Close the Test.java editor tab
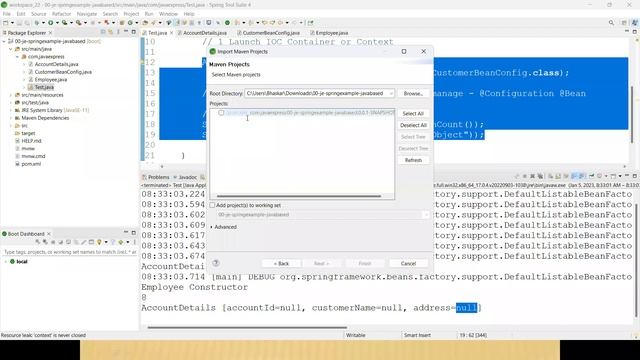640x360 pixels. coord(171,33)
